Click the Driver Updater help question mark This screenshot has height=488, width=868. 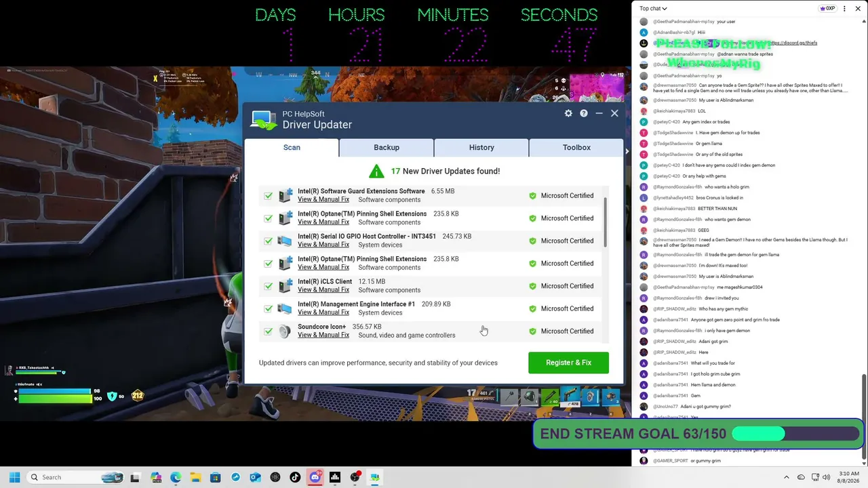click(583, 113)
